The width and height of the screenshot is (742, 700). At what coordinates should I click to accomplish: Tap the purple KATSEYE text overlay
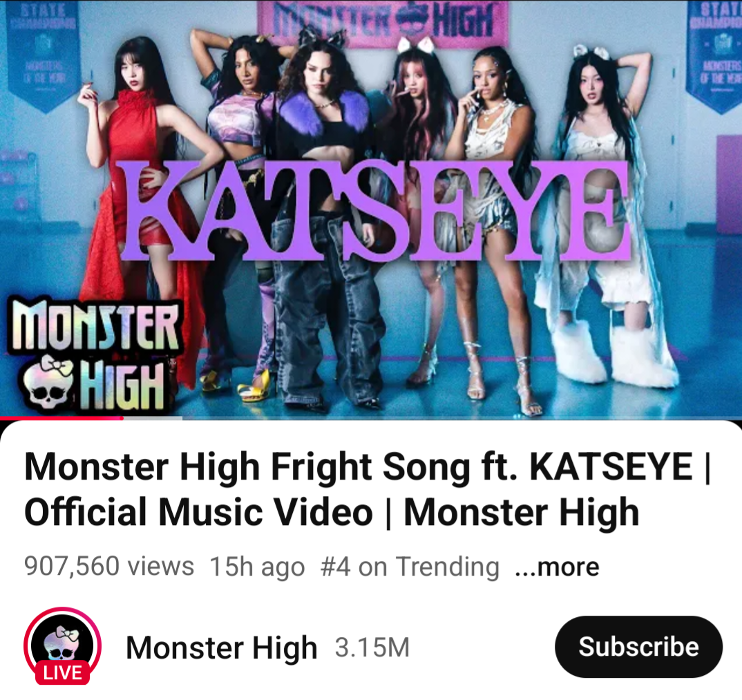(x=374, y=211)
